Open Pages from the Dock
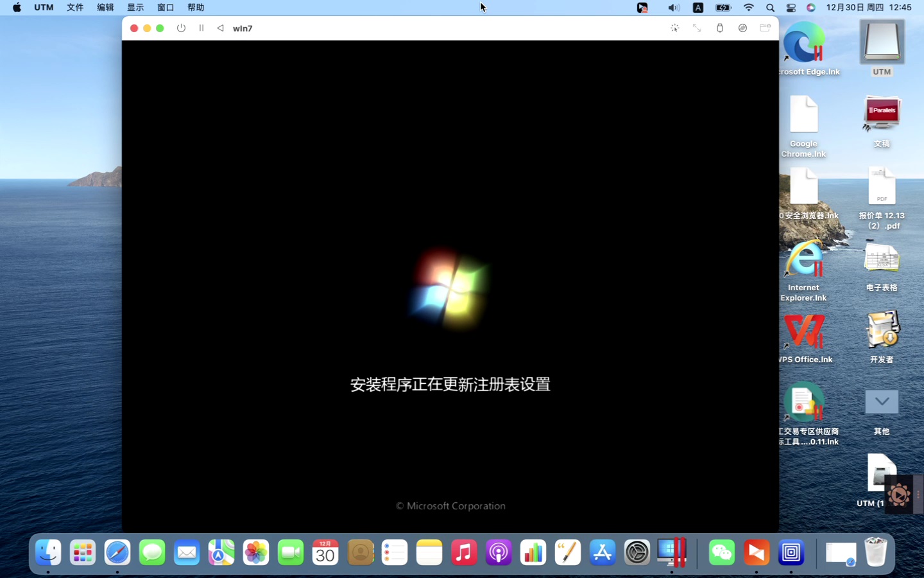This screenshot has height=578, width=924. (x=568, y=552)
